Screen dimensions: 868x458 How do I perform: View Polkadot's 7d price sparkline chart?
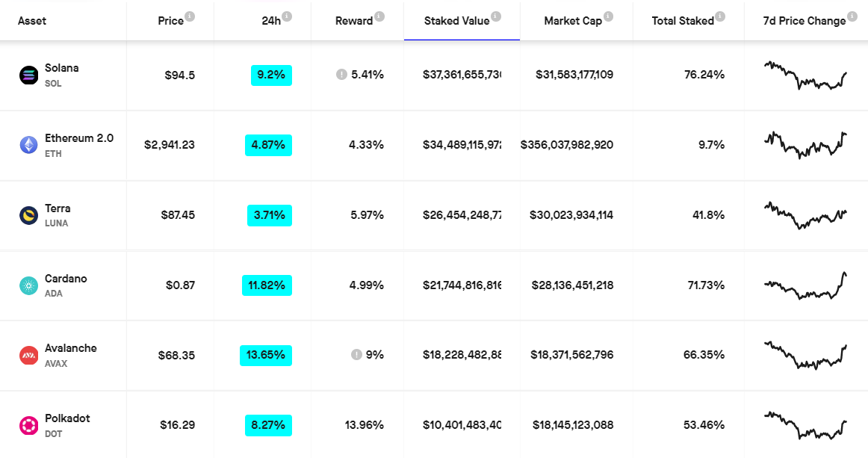pos(805,425)
